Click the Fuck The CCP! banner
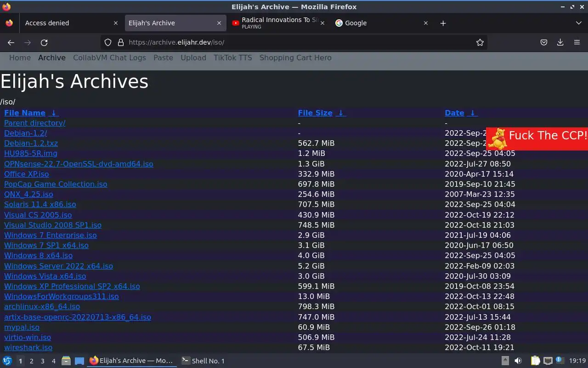This screenshot has height=368, width=588. pyautogui.click(x=537, y=138)
